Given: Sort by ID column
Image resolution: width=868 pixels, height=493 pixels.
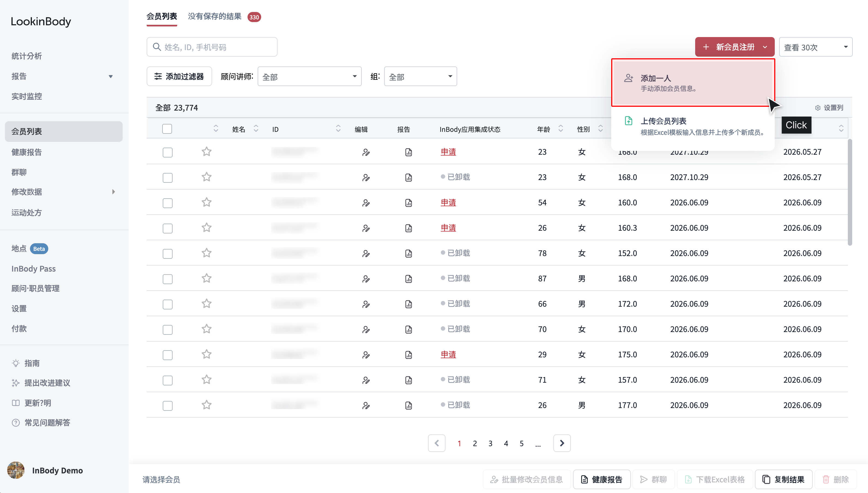Looking at the screenshot, I should click(338, 128).
